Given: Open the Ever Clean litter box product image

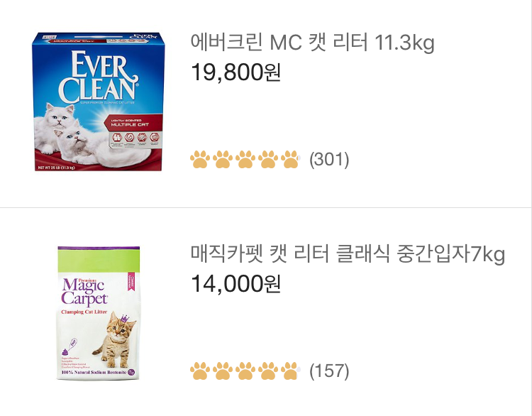Looking at the screenshot, I should pos(97,101).
